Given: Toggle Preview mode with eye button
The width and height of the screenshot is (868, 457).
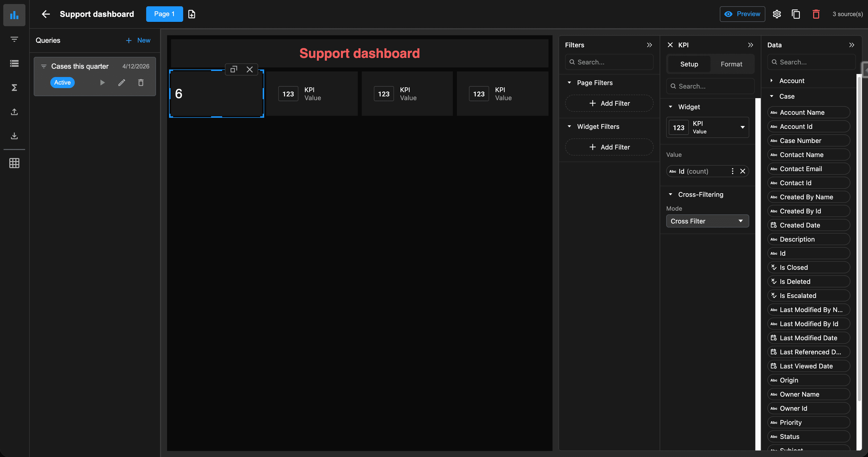Looking at the screenshot, I should click(742, 14).
